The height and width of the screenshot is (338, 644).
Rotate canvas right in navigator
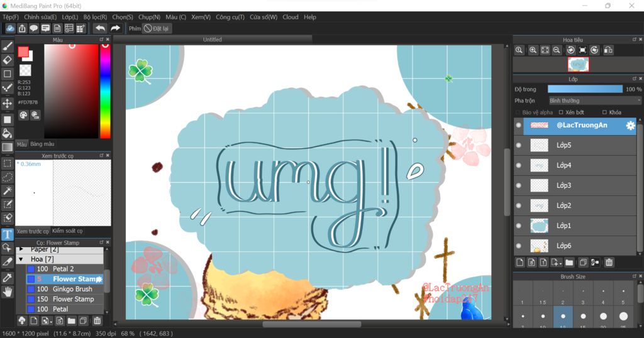click(594, 50)
